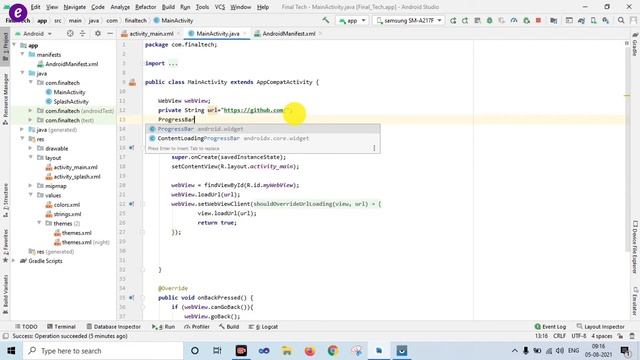The image size is (640, 360).
Task: Choose ProgressBar android.widget completion suggestion
Action: pyautogui.click(x=262, y=129)
